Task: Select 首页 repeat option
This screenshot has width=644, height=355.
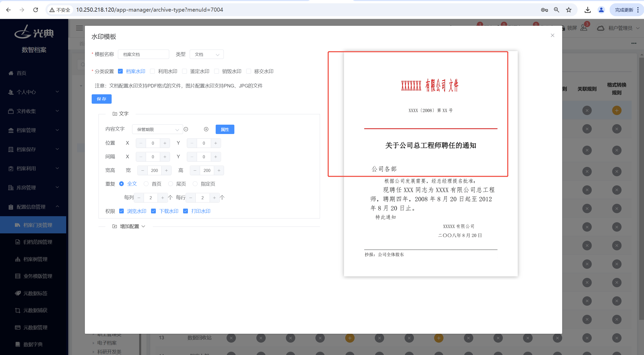Action: point(146,184)
